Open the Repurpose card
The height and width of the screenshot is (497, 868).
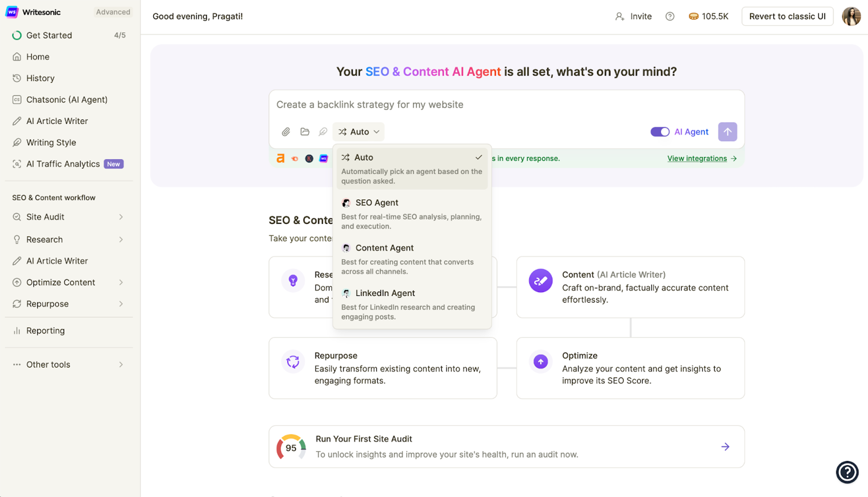point(383,368)
